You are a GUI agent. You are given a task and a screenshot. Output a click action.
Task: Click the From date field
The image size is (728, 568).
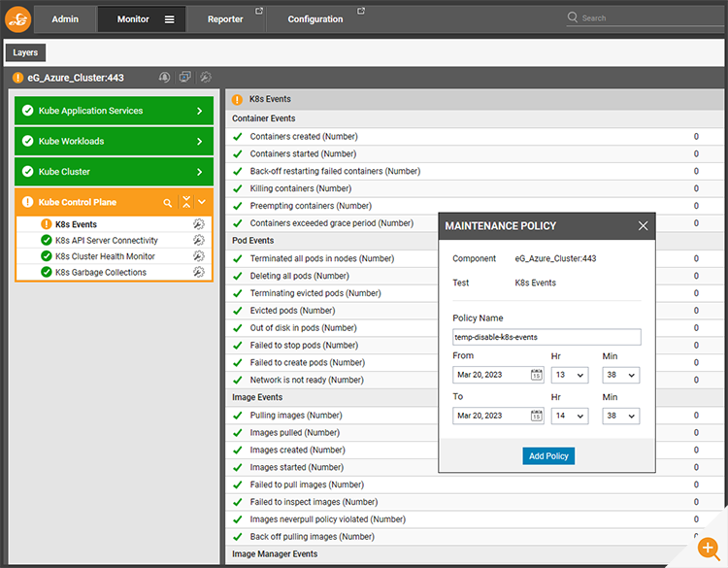[x=498, y=375]
